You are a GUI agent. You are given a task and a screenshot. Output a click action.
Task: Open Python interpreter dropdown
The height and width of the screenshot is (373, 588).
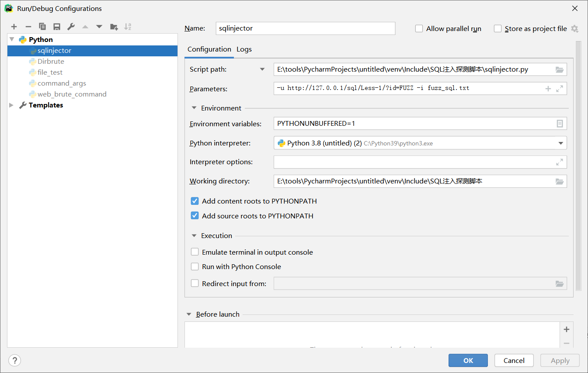click(561, 143)
